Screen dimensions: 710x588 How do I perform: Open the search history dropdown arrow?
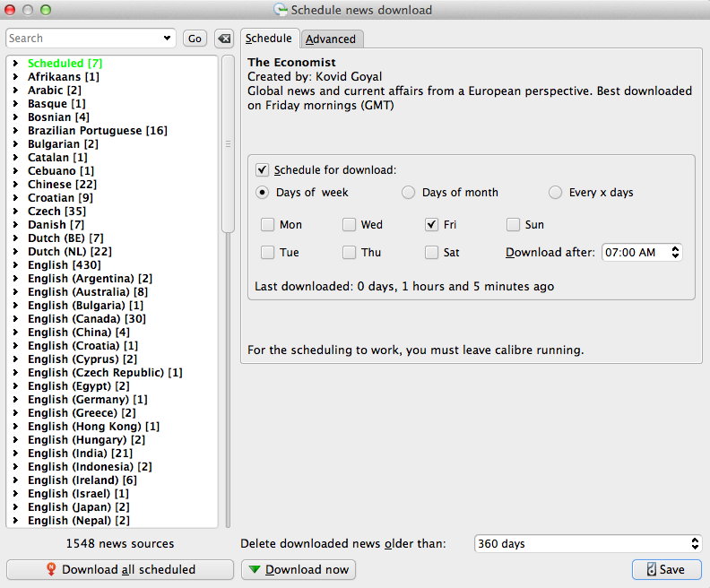[x=167, y=39]
